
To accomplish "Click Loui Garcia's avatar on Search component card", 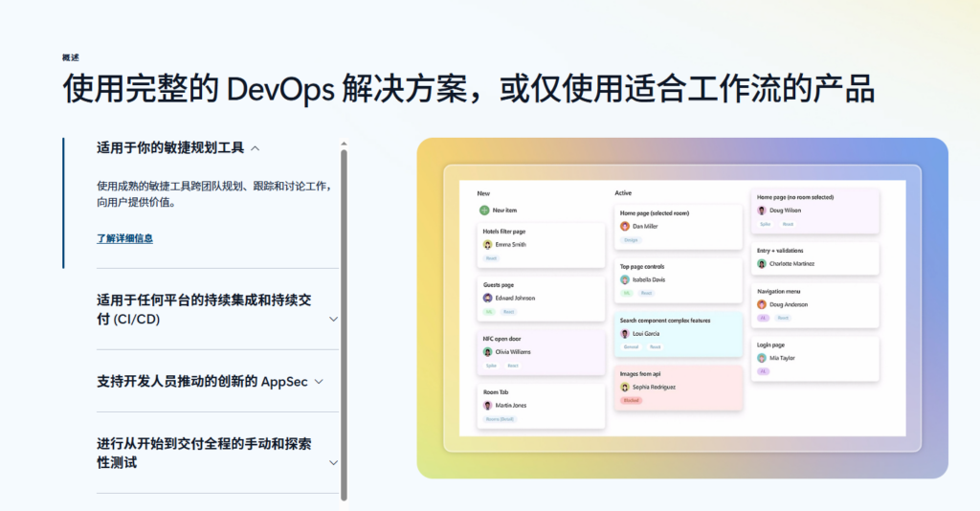I will (624, 334).
